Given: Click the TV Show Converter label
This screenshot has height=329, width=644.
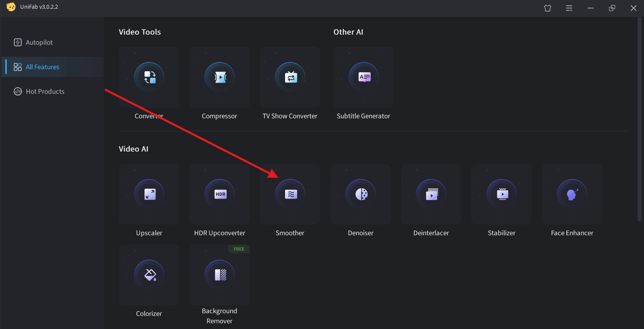Looking at the screenshot, I should click(290, 116).
